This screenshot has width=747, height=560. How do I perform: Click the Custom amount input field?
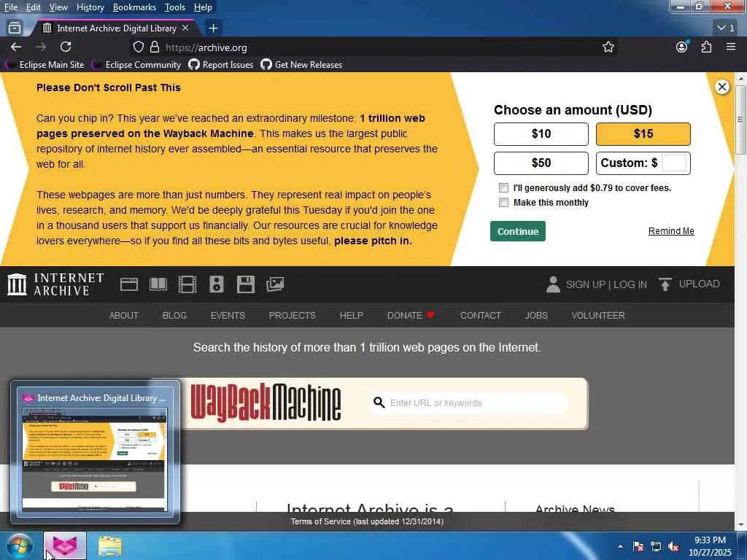673,163
